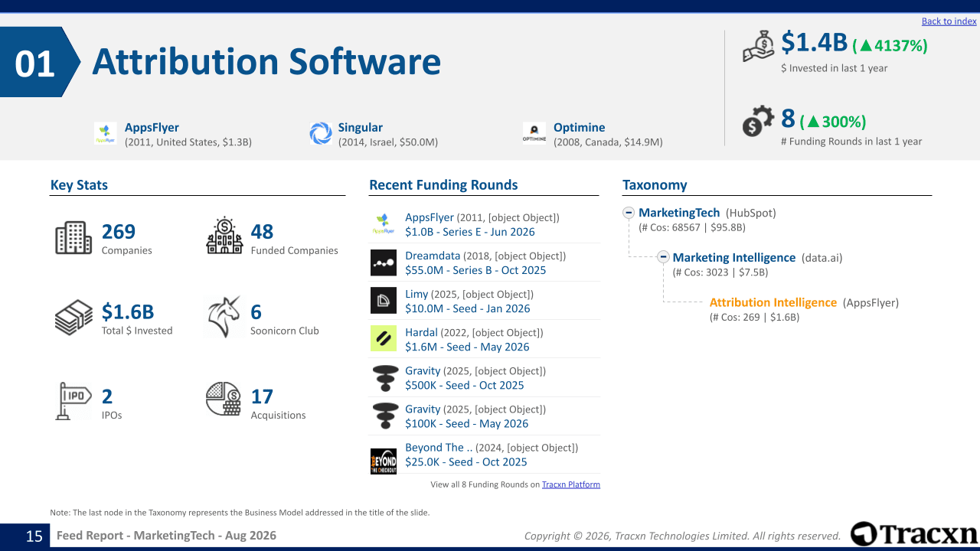Click the 48 Funded Companies stat value

tap(262, 231)
